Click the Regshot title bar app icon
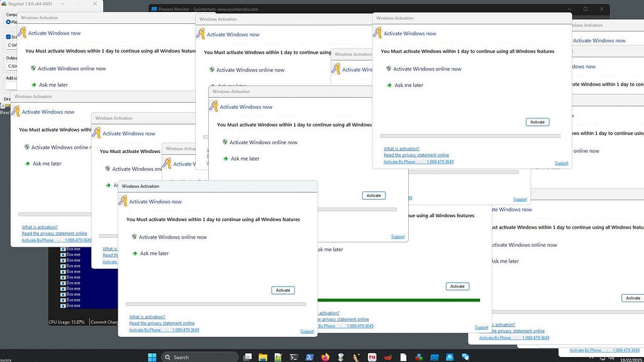 point(4,4)
